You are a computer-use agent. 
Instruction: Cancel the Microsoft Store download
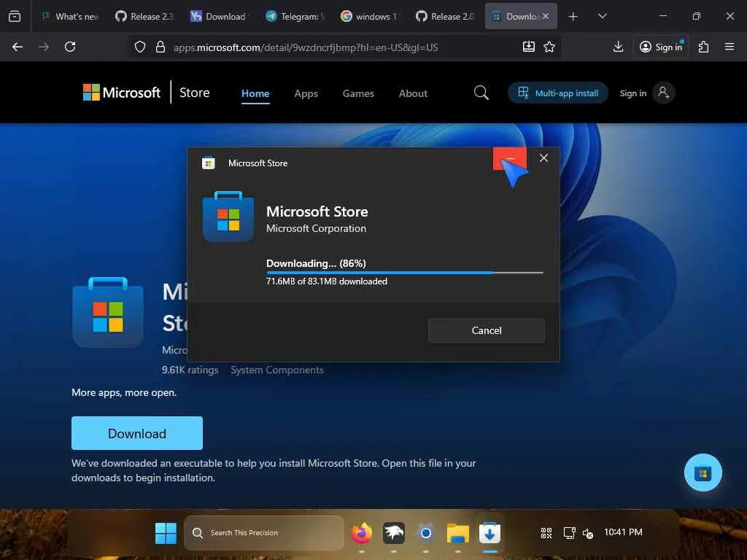486,330
